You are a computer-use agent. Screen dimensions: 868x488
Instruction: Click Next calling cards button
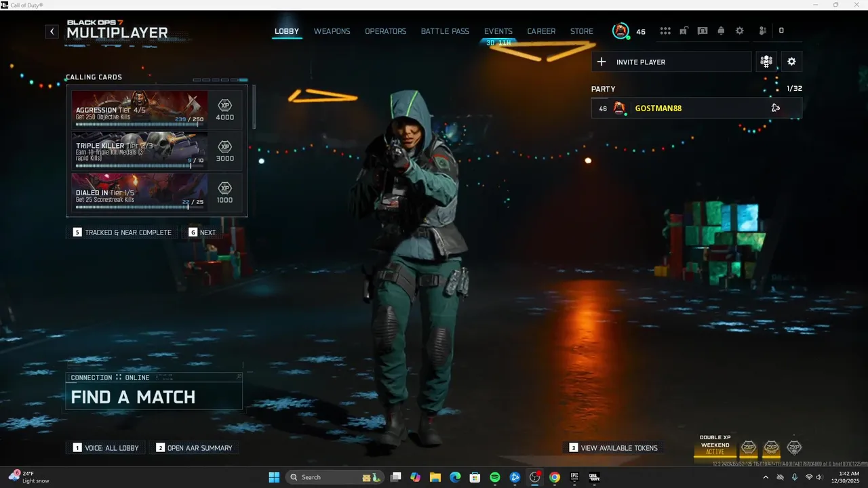pos(202,232)
